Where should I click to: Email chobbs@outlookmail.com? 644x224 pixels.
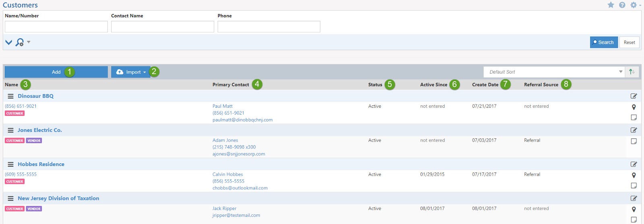[x=240, y=188]
